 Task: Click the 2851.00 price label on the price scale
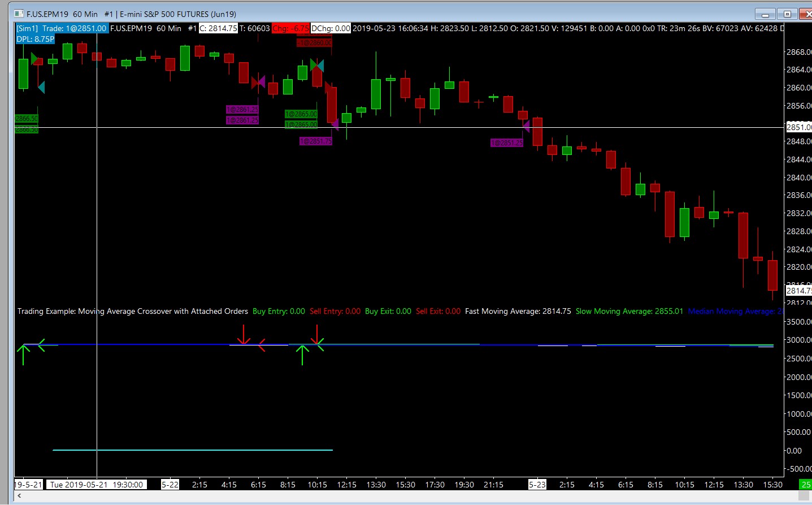click(x=799, y=127)
